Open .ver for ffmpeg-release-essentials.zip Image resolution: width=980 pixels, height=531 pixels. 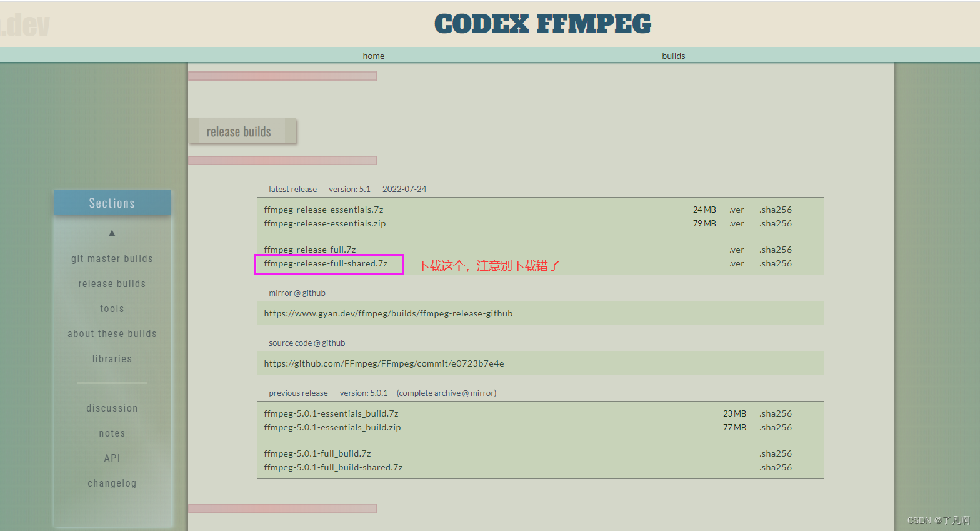[x=737, y=223]
